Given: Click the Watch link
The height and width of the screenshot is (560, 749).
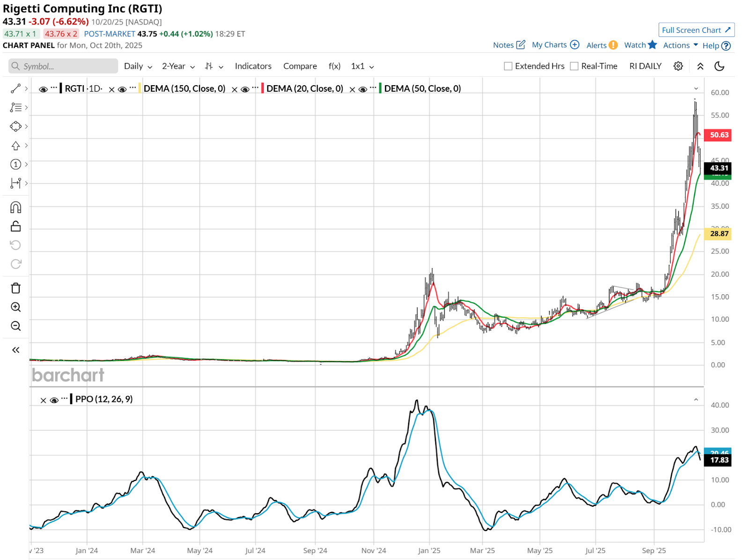Looking at the screenshot, I should (635, 44).
